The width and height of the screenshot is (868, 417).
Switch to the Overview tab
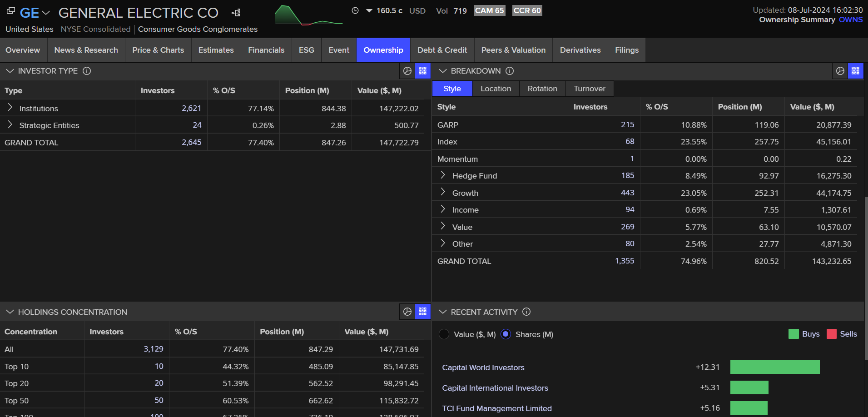[23, 50]
